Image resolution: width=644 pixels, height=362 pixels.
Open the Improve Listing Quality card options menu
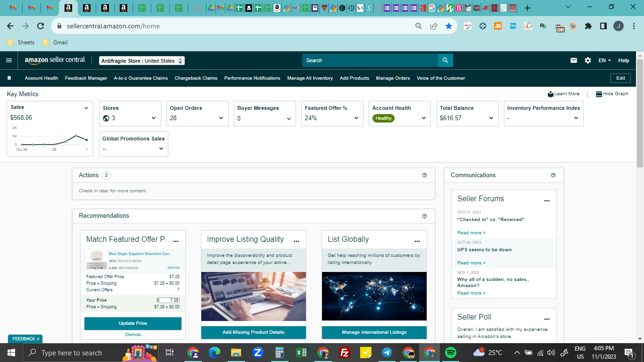(297, 241)
